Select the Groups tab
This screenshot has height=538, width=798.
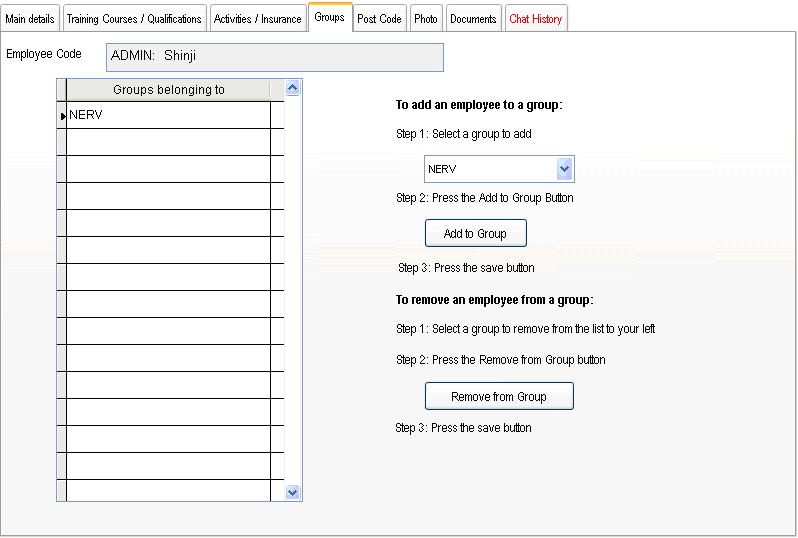[x=329, y=17]
